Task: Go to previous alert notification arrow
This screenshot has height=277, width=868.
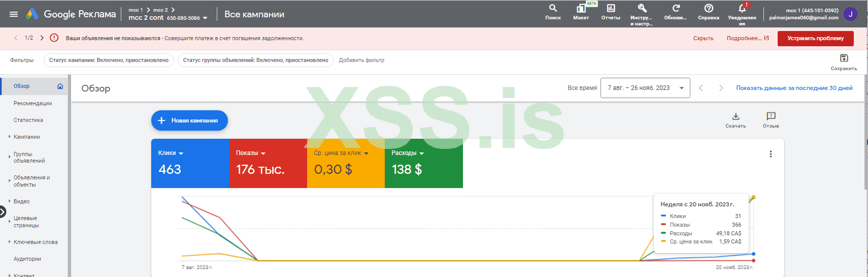Action: (16, 38)
